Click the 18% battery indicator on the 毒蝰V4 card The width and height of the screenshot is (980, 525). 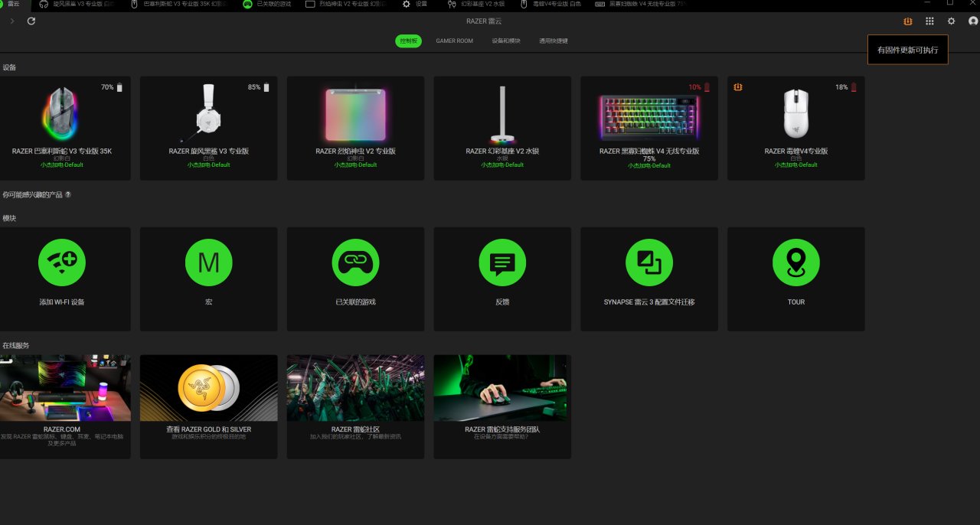tap(846, 87)
